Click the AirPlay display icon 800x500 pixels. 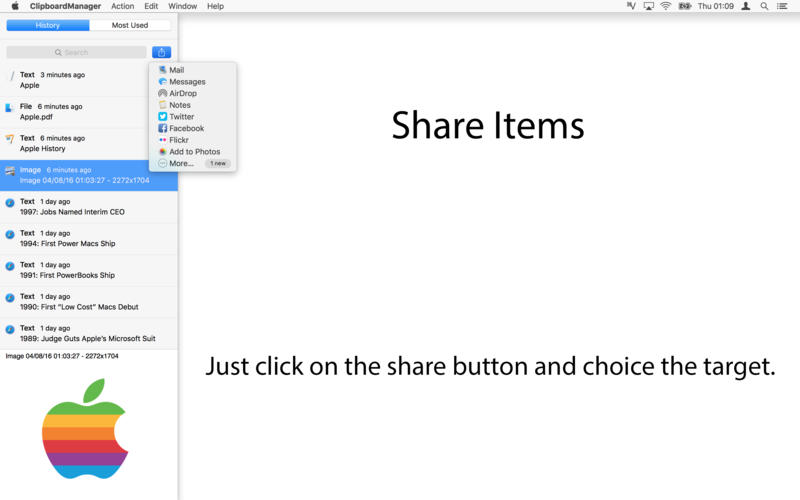pos(648,6)
